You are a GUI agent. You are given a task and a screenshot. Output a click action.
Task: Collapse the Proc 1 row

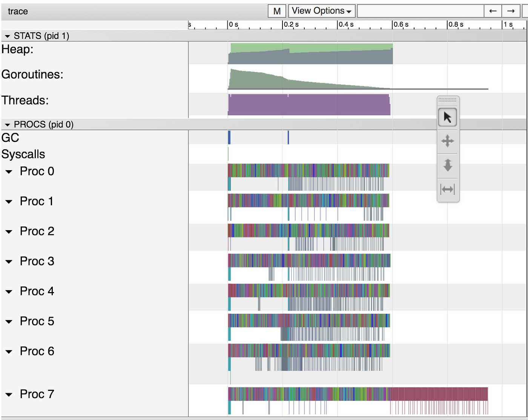coord(9,202)
